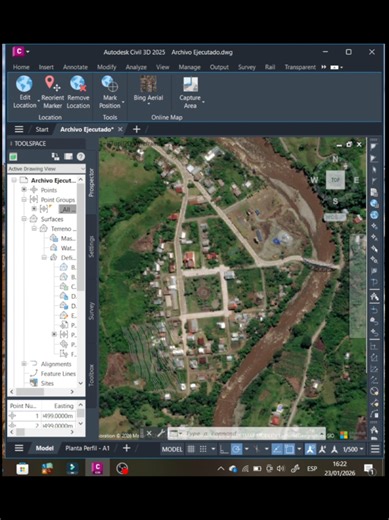Open the Toolspace help icon
Screen dimensions: 389x520
81,157
